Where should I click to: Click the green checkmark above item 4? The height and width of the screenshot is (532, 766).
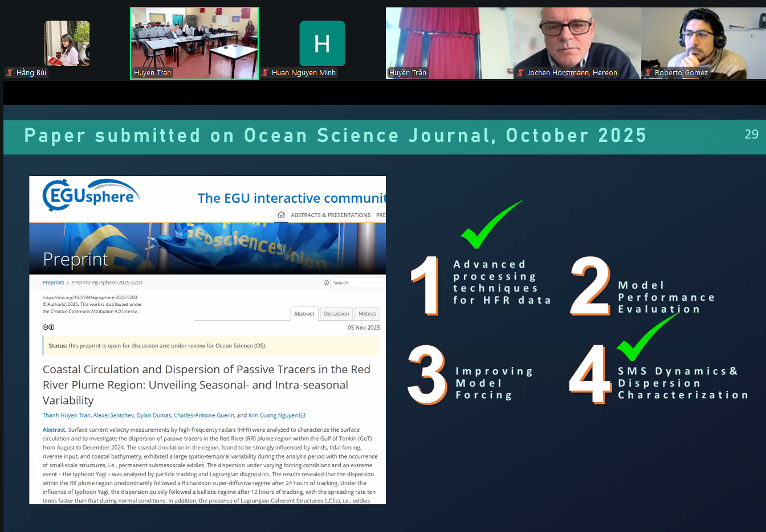[x=644, y=339]
